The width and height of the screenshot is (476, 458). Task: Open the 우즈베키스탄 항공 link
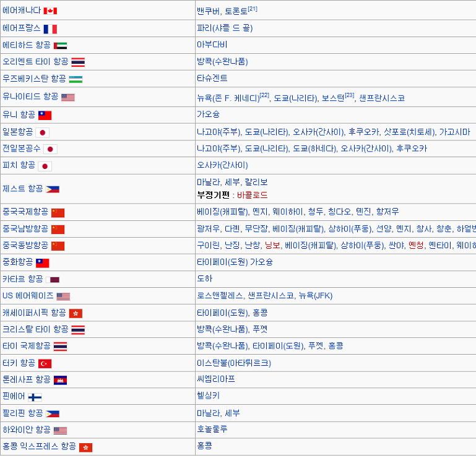(x=34, y=79)
